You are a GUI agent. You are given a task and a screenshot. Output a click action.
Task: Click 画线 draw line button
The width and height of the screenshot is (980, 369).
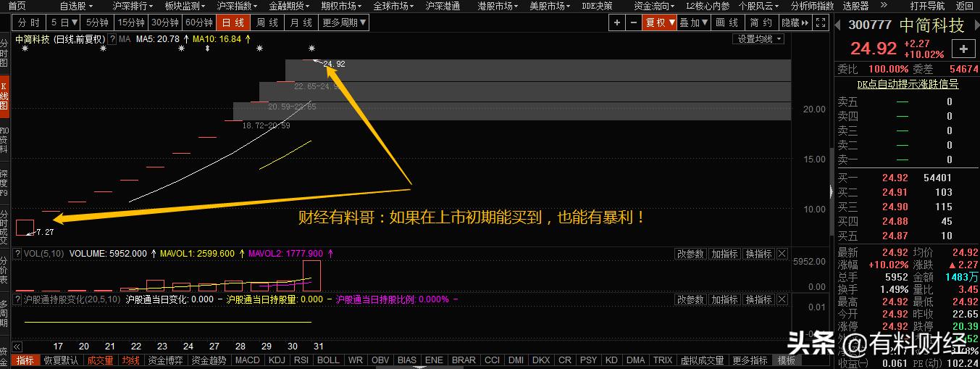(x=727, y=22)
